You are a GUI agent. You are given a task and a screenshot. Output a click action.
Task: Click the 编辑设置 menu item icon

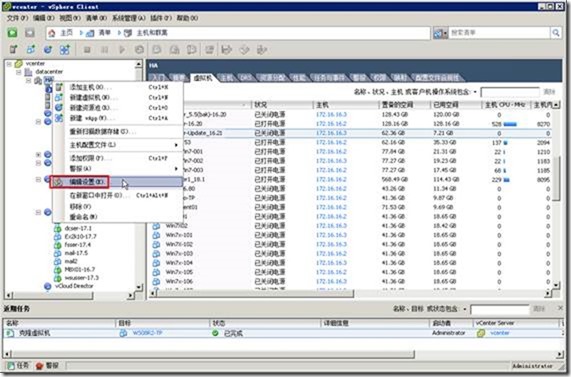pos(58,182)
